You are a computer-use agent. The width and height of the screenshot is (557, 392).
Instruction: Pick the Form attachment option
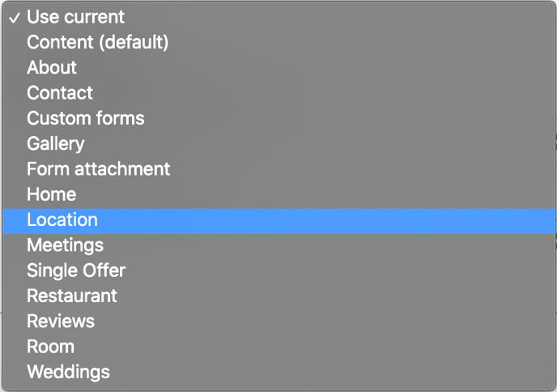[98, 168]
